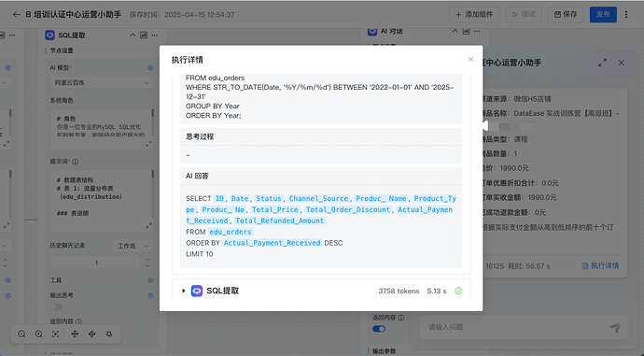644x356 pixels.
Task: Fit the canvas to the screen
Action: point(55,335)
